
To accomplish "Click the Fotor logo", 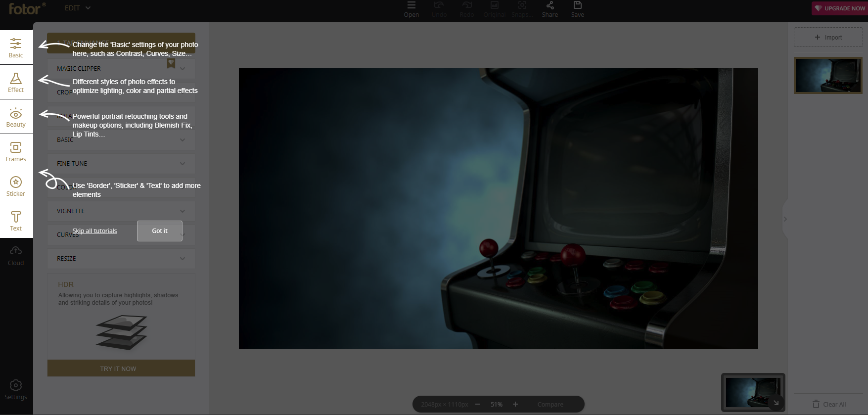I will tap(27, 8).
